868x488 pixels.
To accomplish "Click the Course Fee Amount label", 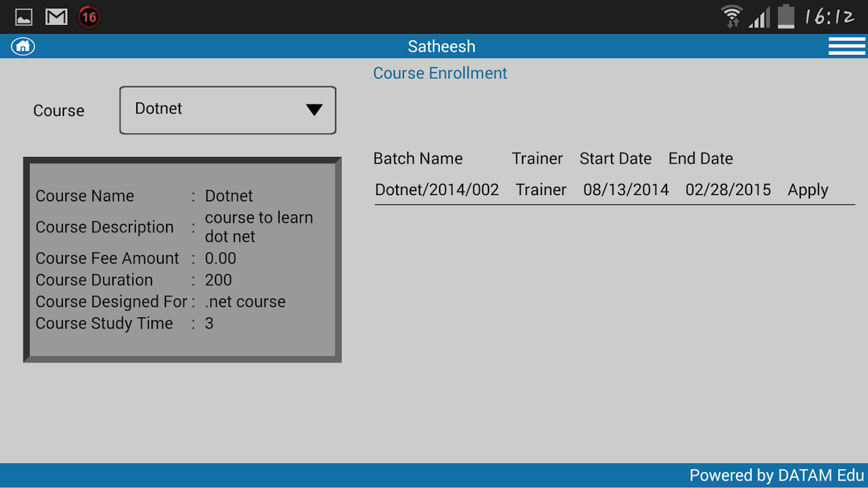I will click(x=107, y=258).
